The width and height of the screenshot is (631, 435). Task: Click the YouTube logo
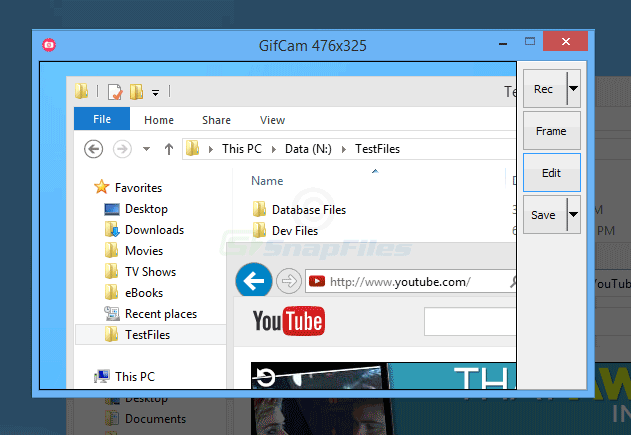point(288,322)
